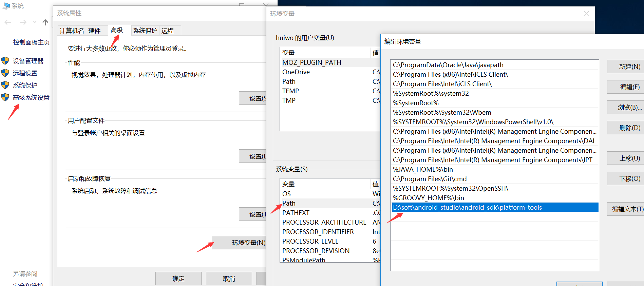Select PROCESSOR_REVISION system variable
The image size is (644, 286).
pyautogui.click(x=330, y=251)
